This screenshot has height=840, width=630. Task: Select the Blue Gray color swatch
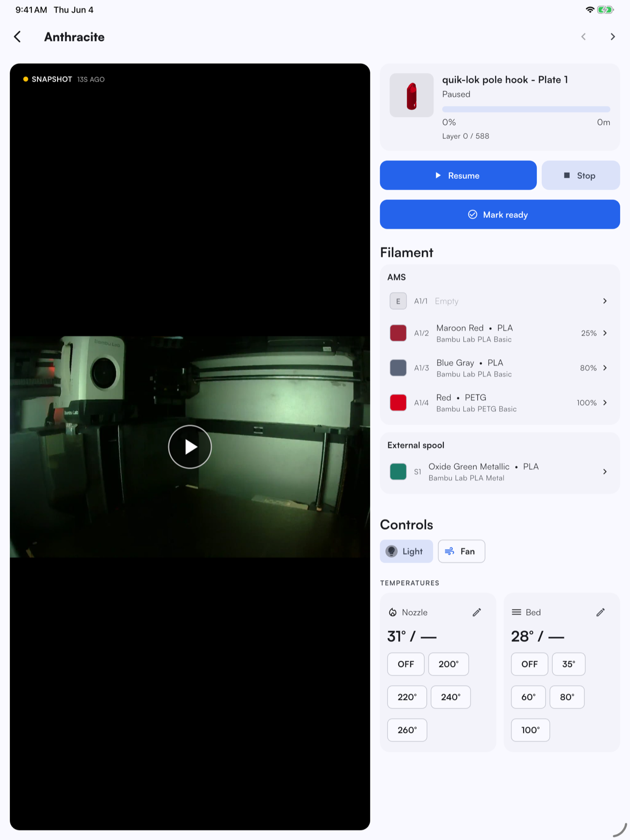point(398,368)
